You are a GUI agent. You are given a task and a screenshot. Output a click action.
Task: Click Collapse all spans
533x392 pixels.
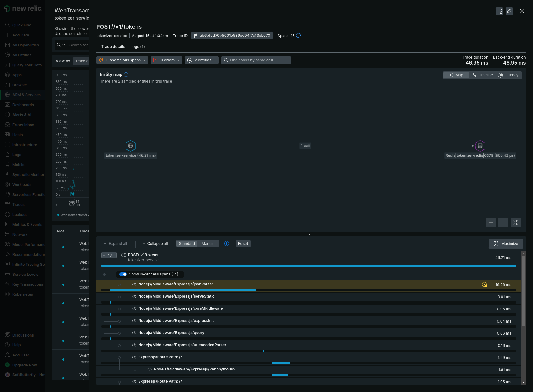(x=155, y=244)
